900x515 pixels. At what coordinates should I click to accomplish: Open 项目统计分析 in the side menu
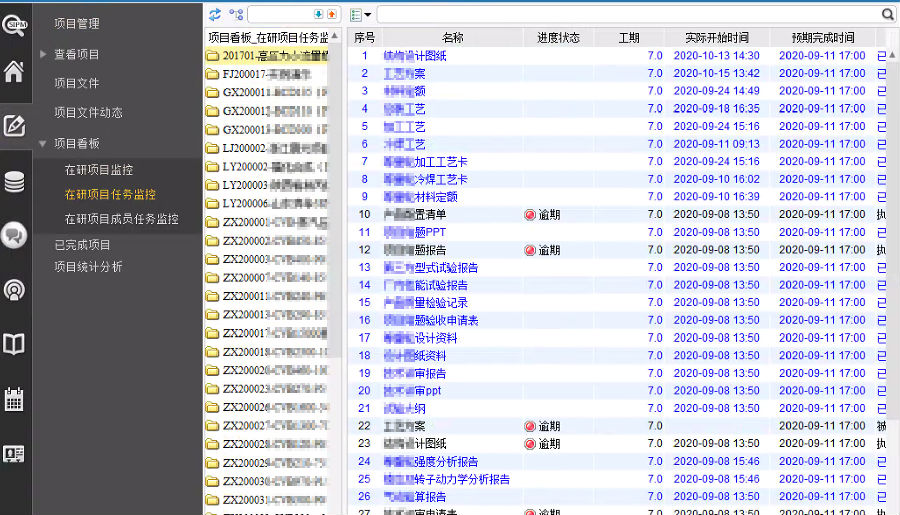(x=88, y=267)
